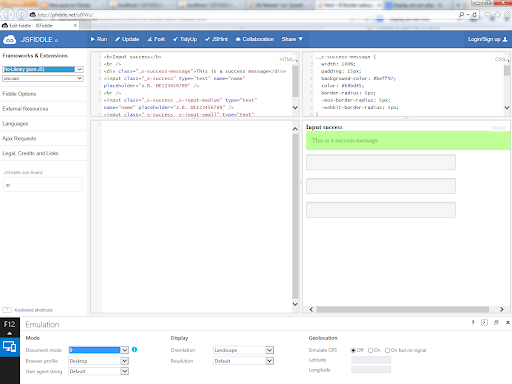Click the green success message box

[x=408, y=140]
